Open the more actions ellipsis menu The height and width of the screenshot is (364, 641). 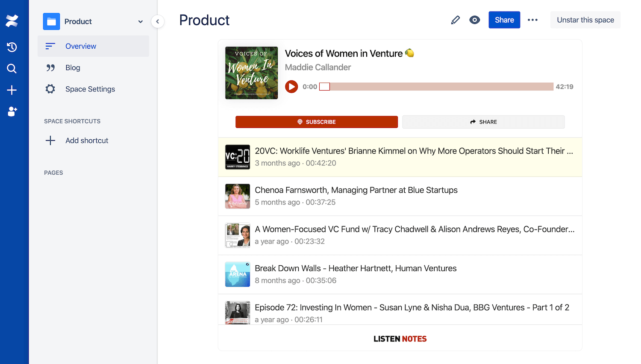click(x=532, y=20)
